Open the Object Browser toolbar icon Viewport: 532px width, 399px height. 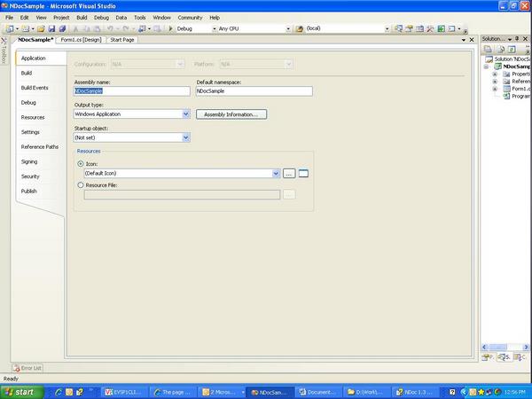(x=419, y=29)
